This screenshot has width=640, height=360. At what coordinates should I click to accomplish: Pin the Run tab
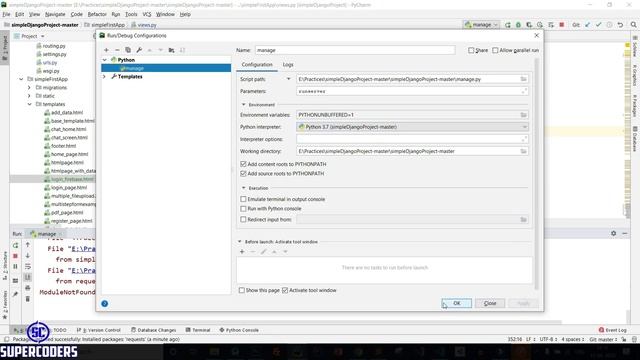[16, 293]
